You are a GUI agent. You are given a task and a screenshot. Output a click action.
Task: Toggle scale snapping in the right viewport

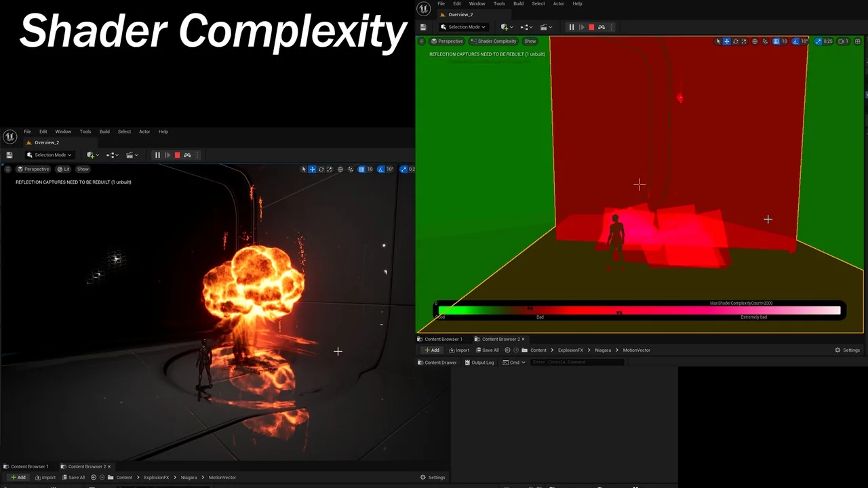pos(818,41)
